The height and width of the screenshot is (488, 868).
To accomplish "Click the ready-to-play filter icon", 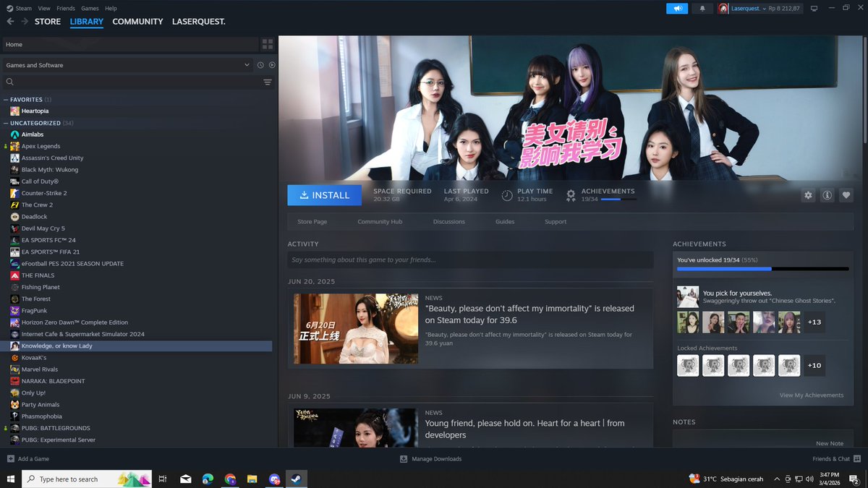I will click(271, 65).
